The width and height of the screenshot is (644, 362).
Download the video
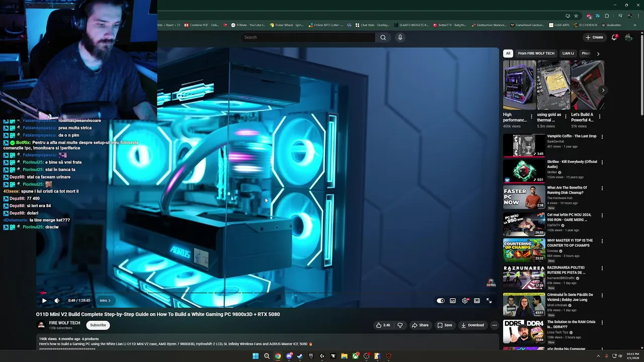(472, 325)
